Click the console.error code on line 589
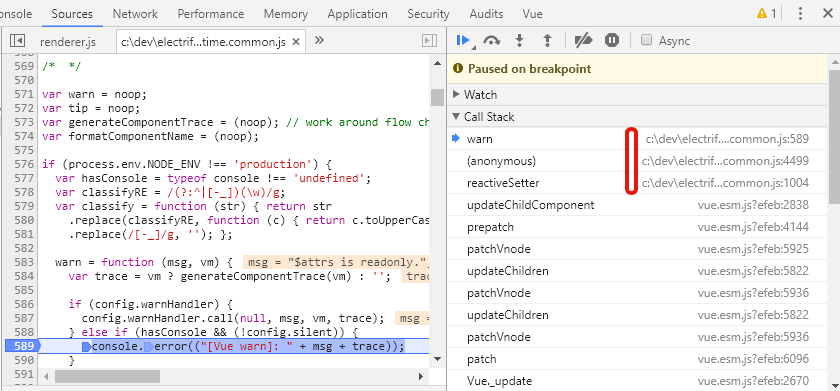840x391 pixels. pos(248,347)
